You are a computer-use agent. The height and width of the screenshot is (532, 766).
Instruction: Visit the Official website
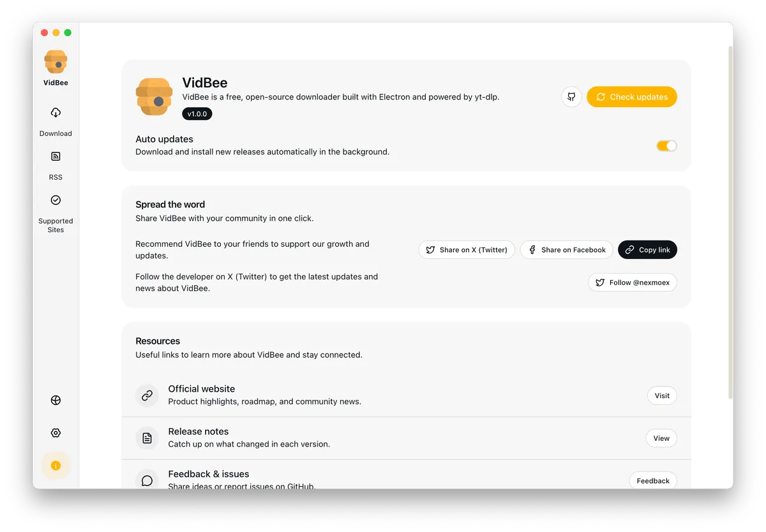pyautogui.click(x=661, y=395)
